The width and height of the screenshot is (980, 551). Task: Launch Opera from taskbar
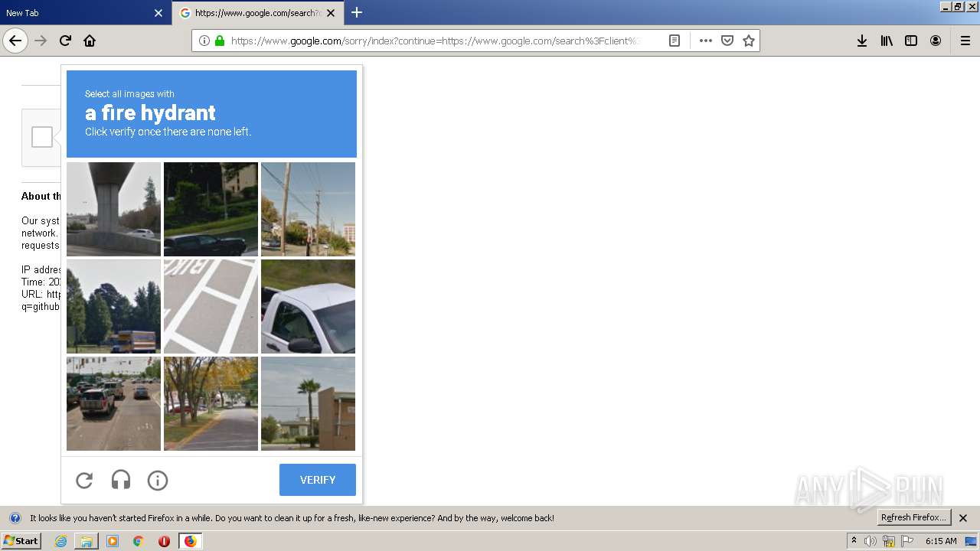click(164, 541)
